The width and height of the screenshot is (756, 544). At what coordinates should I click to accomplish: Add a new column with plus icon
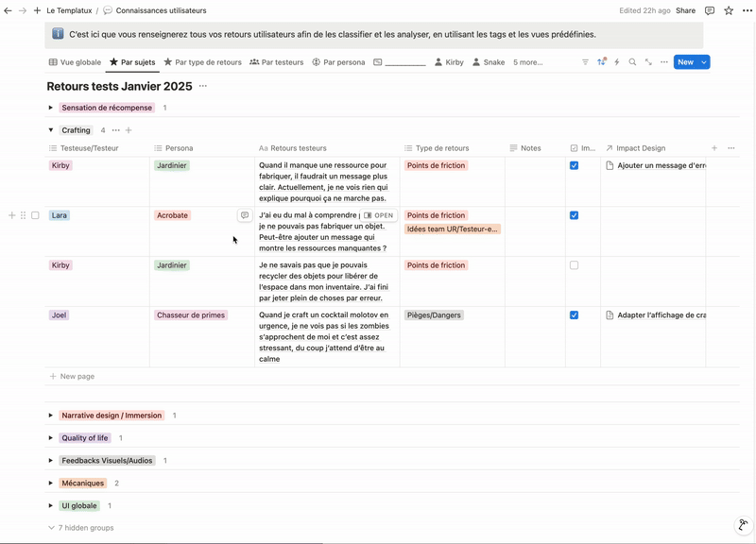click(714, 148)
